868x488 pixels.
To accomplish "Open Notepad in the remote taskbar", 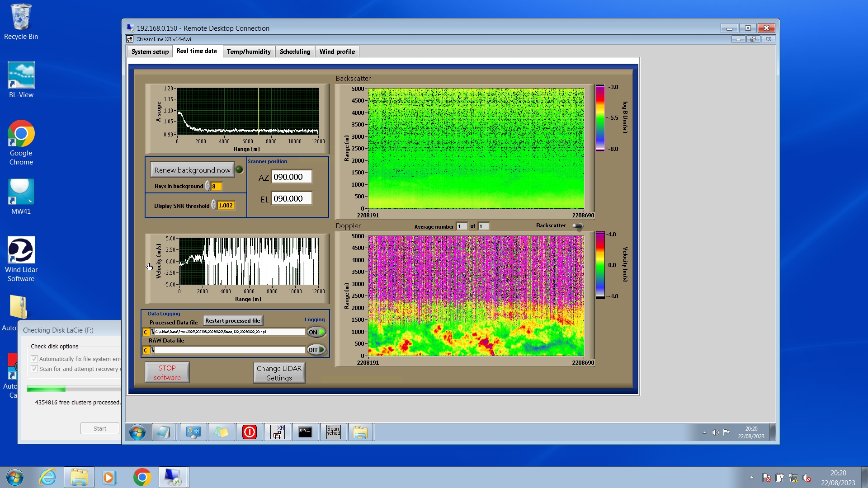I will [163, 432].
